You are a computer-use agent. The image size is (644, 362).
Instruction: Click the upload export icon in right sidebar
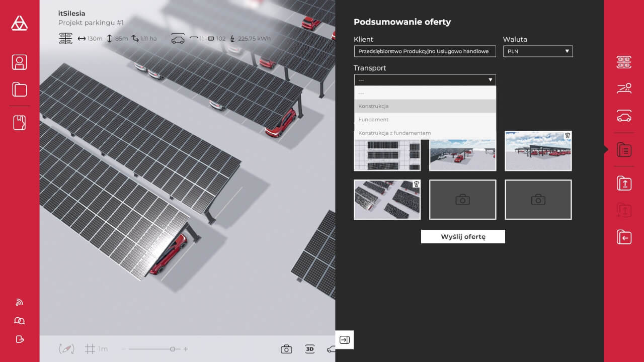[624, 183]
